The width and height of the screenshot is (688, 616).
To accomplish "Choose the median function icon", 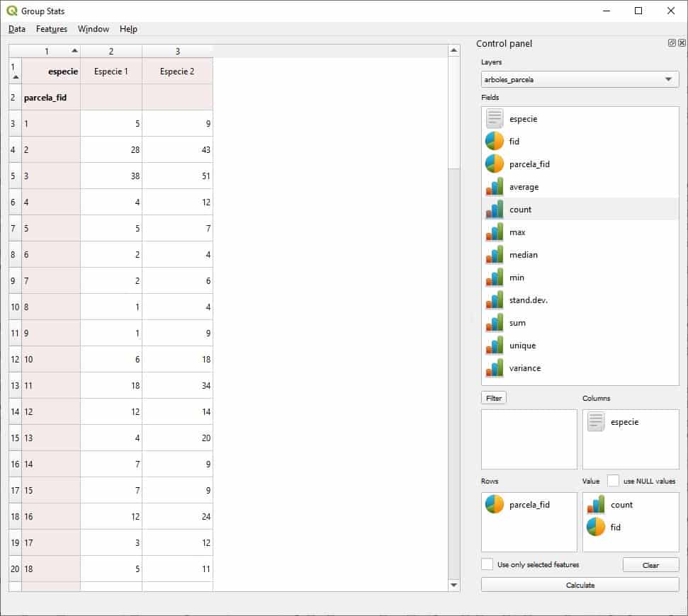I will [x=495, y=255].
